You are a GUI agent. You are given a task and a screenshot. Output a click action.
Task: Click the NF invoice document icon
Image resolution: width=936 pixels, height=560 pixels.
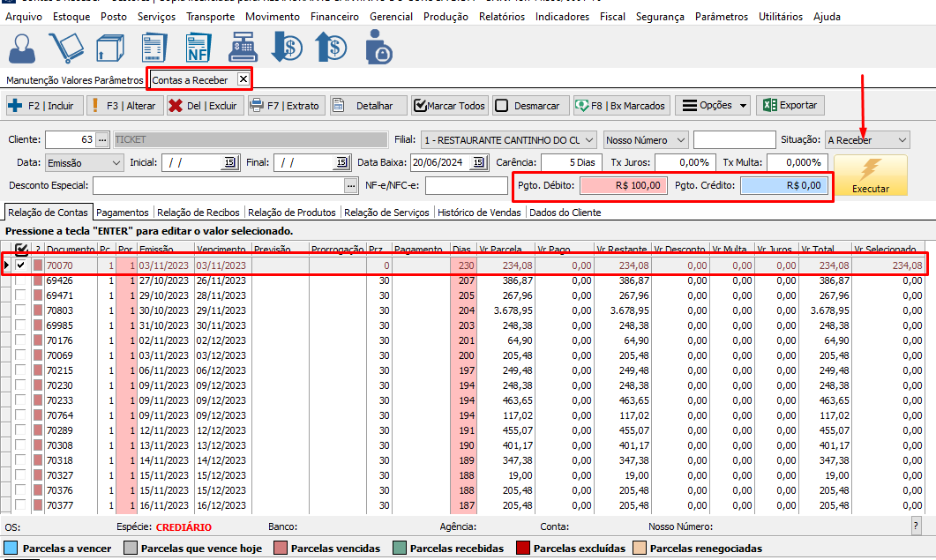(197, 47)
